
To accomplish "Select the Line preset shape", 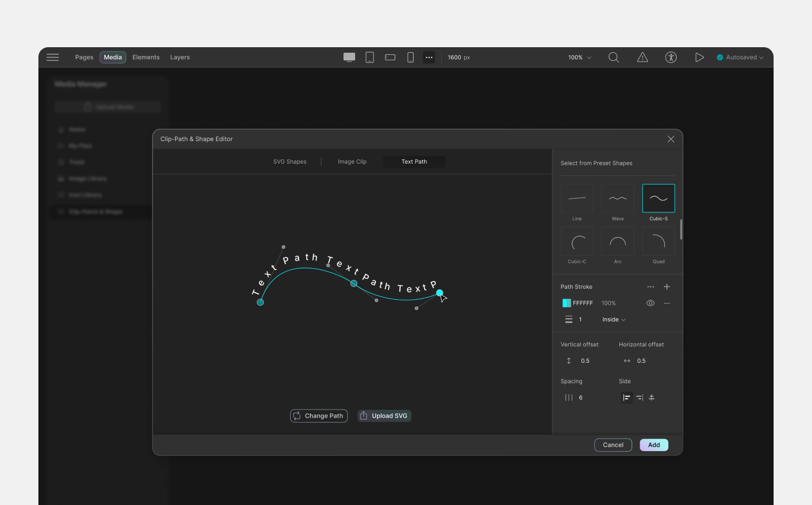I will pyautogui.click(x=577, y=198).
